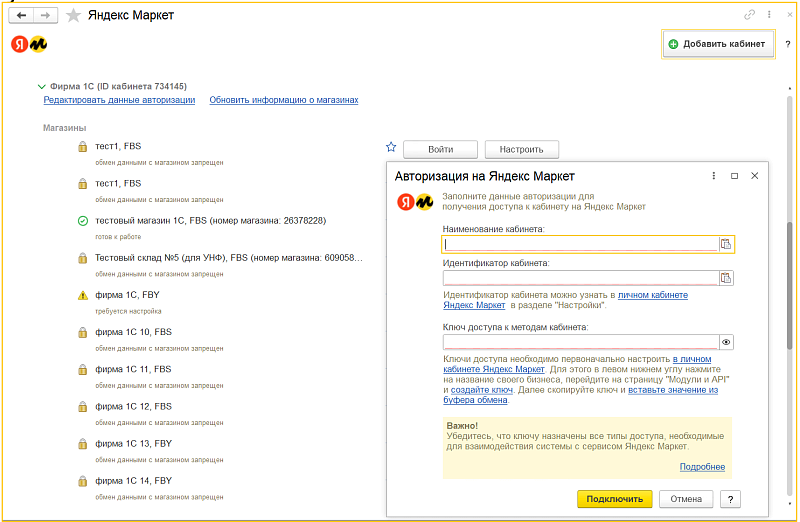
Task: Add page to favorites with the gray star
Action: (x=73, y=15)
